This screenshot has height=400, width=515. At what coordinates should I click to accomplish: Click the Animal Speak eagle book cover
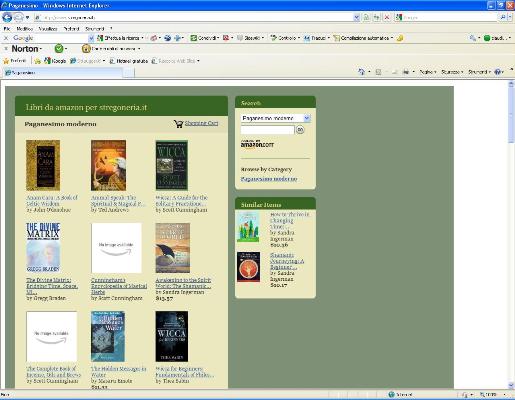click(x=109, y=165)
